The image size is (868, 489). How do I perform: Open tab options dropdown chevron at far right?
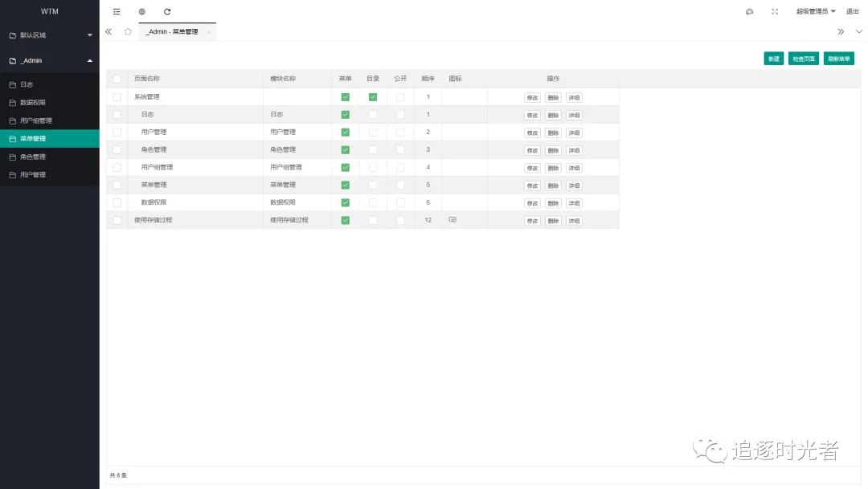(x=858, y=31)
